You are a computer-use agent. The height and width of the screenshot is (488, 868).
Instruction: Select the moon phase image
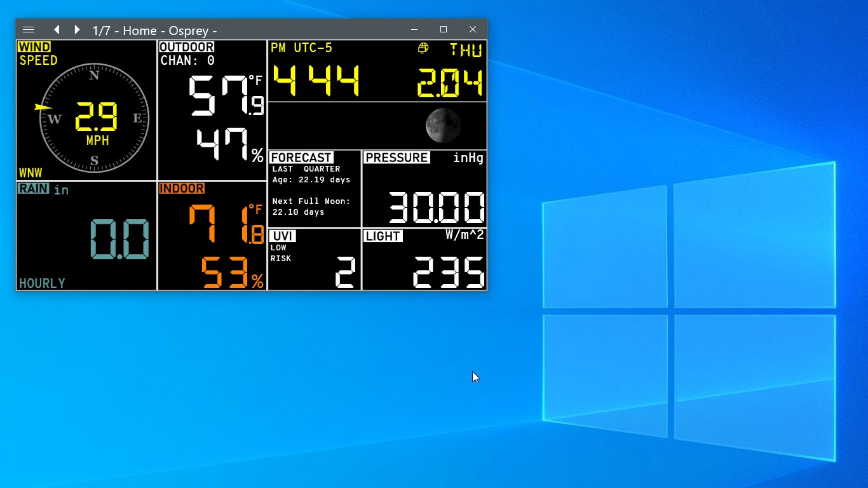click(442, 125)
